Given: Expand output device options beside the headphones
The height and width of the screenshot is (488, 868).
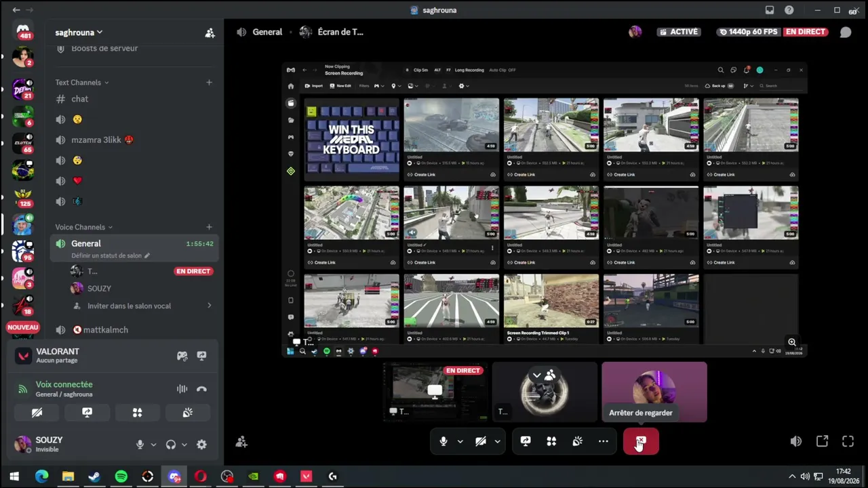Looking at the screenshot, I should click(x=184, y=445).
